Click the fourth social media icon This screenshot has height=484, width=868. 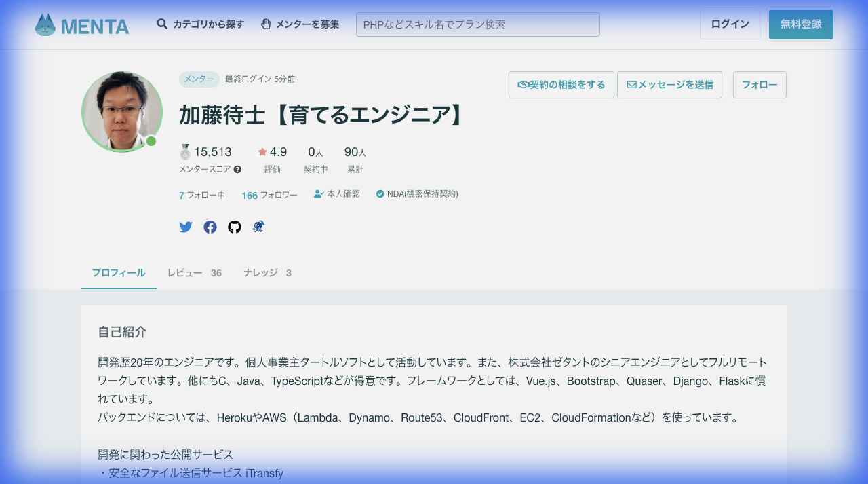point(259,227)
